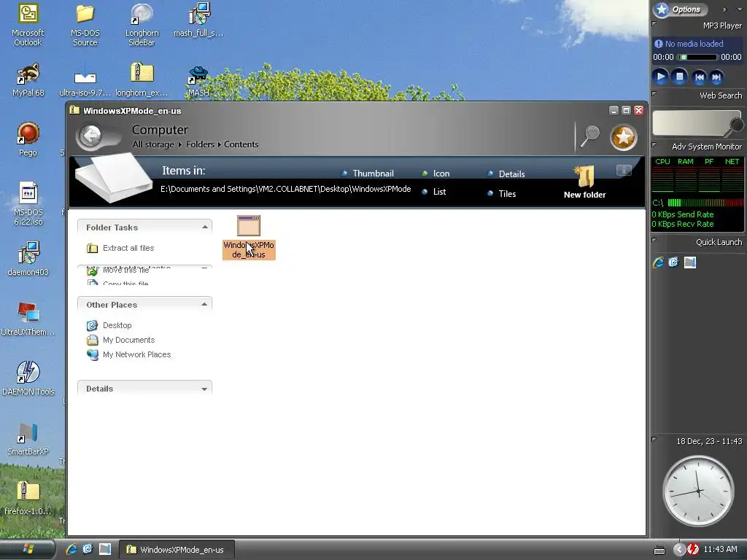Skip to previous track in MP3 Player
The width and height of the screenshot is (747, 560).
click(x=699, y=77)
